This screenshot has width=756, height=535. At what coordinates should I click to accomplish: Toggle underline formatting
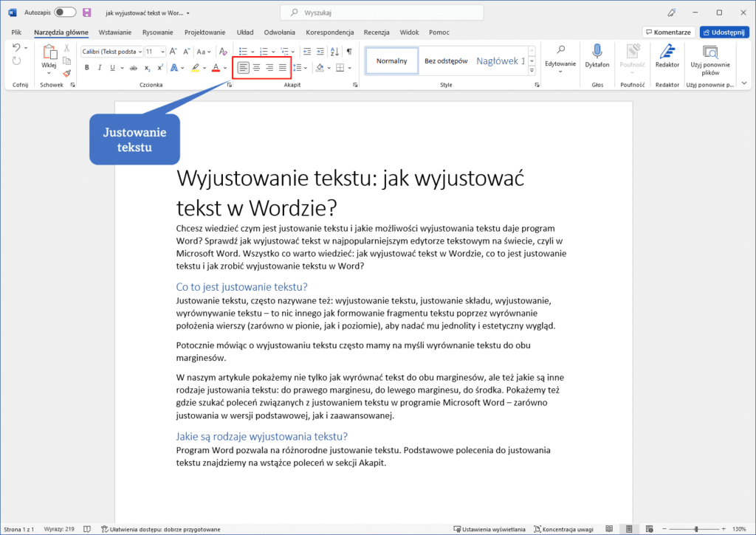(112, 67)
